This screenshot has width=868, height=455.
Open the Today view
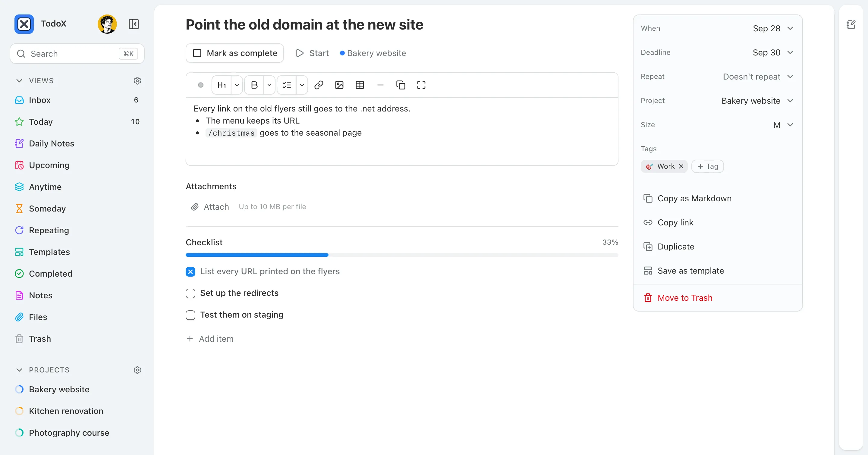tap(77, 121)
